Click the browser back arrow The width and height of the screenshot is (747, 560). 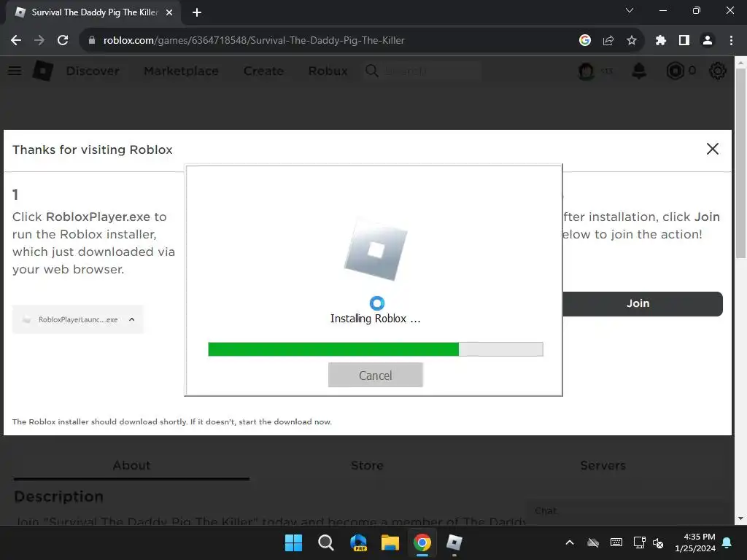[16, 40]
